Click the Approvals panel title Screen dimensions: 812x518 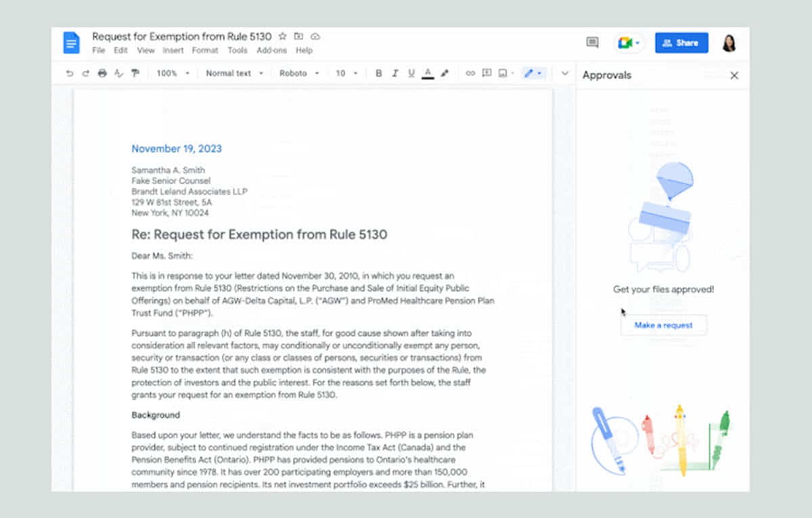point(607,75)
